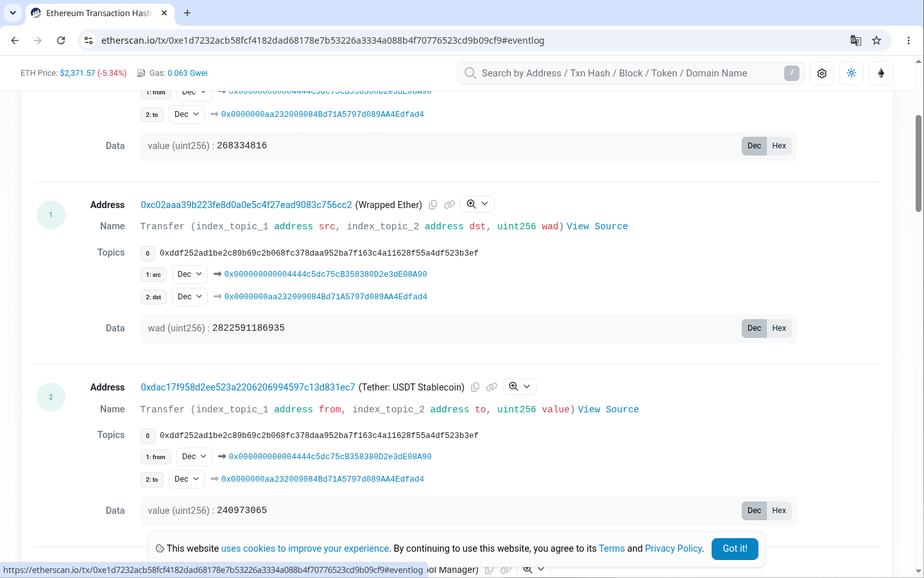Open Dec dropdown for Tether topic 2: to
Viewport: 924px width, 578px height.
pyautogui.click(x=187, y=479)
